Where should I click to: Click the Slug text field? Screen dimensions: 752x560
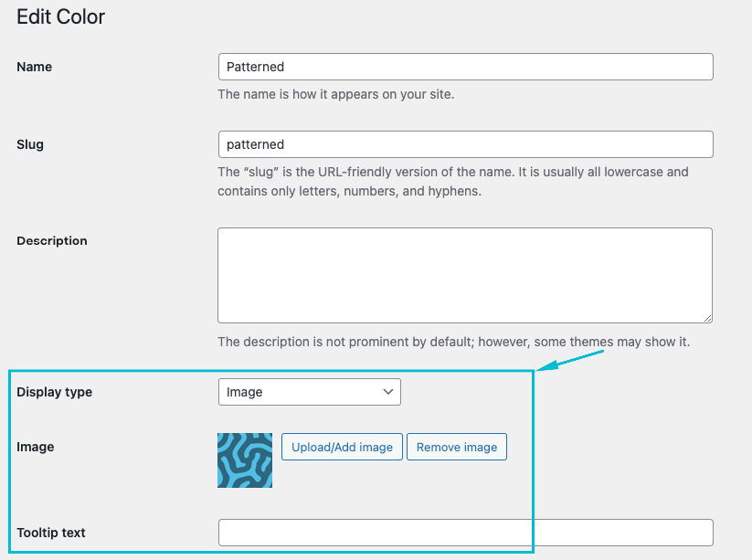click(465, 144)
